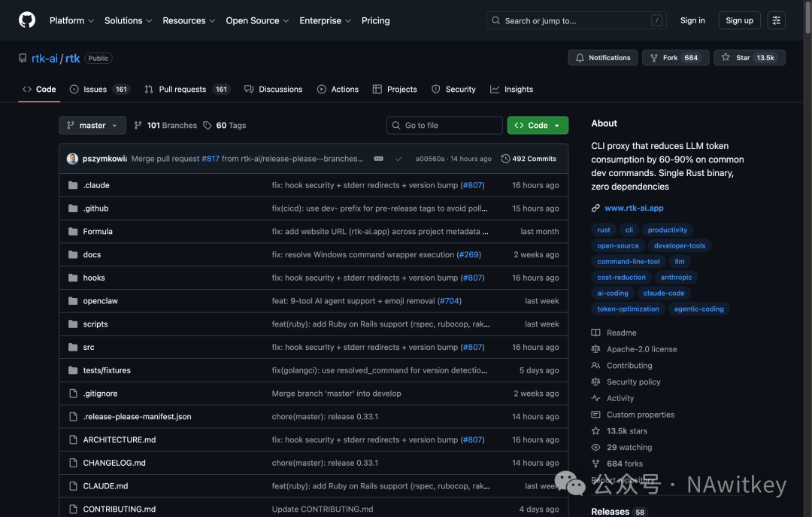
Task: Click the Activity pulse icon in sidebar
Action: (x=595, y=398)
